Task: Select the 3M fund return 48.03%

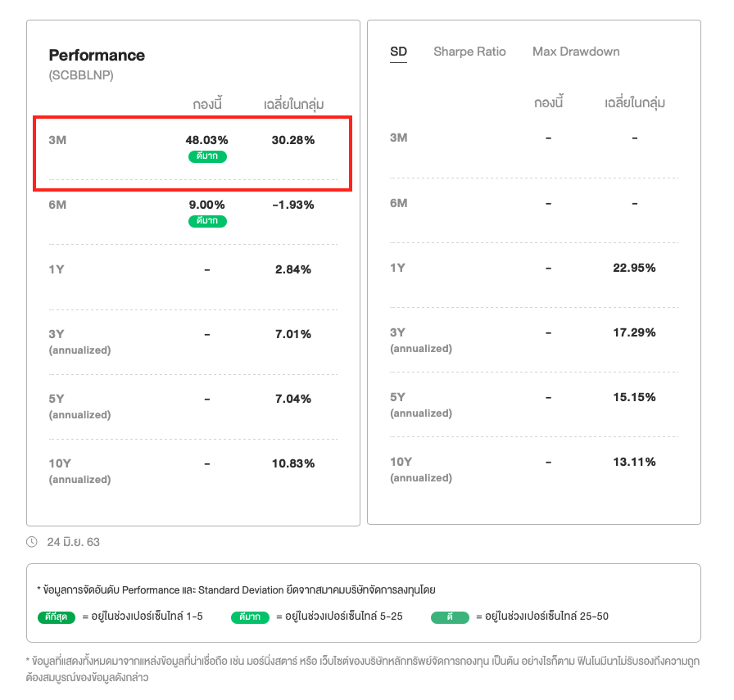Action: click(x=207, y=140)
